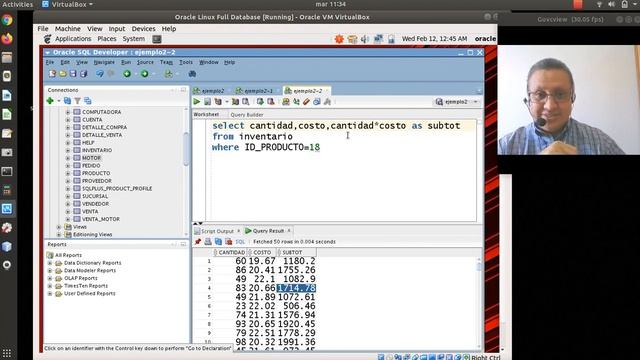The height and width of the screenshot is (360, 640).
Task: Open the System menu in Oracle Linux panel
Action: (133, 39)
